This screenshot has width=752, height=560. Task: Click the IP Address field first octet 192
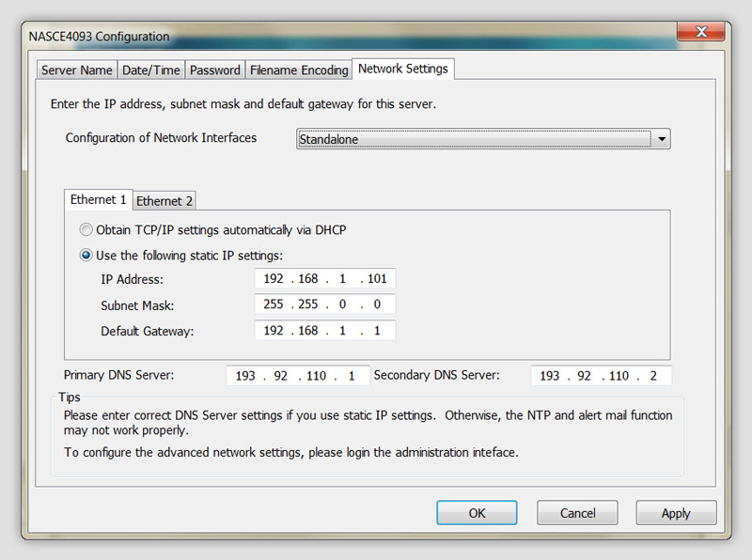(274, 278)
